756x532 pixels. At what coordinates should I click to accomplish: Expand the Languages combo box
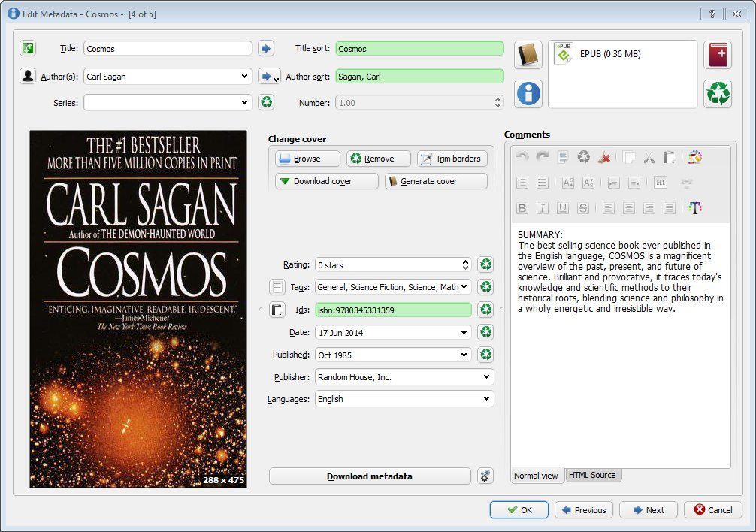tap(486, 399)
